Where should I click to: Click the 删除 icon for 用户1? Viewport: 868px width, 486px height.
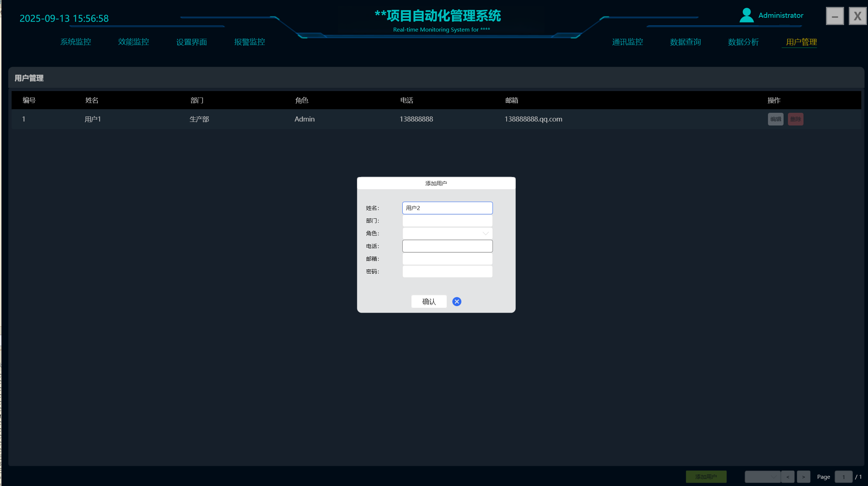click(795, 119)
